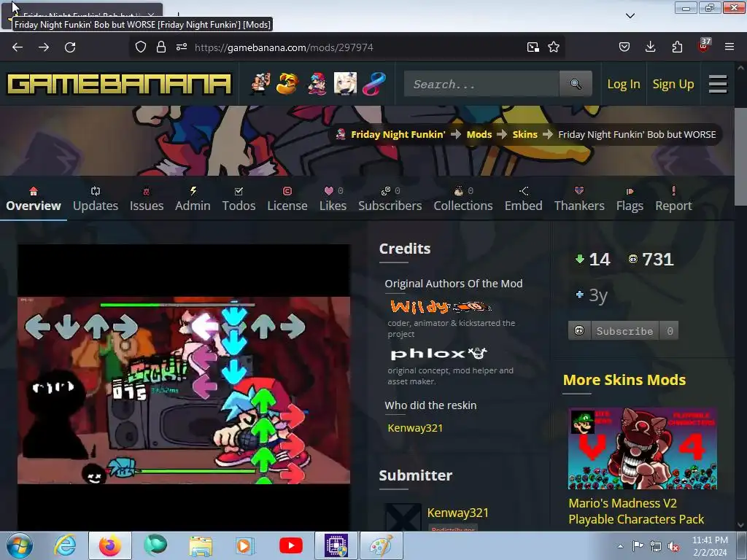Open the Report tab
This screenshot has width=747, height=560.
(673, 200)
